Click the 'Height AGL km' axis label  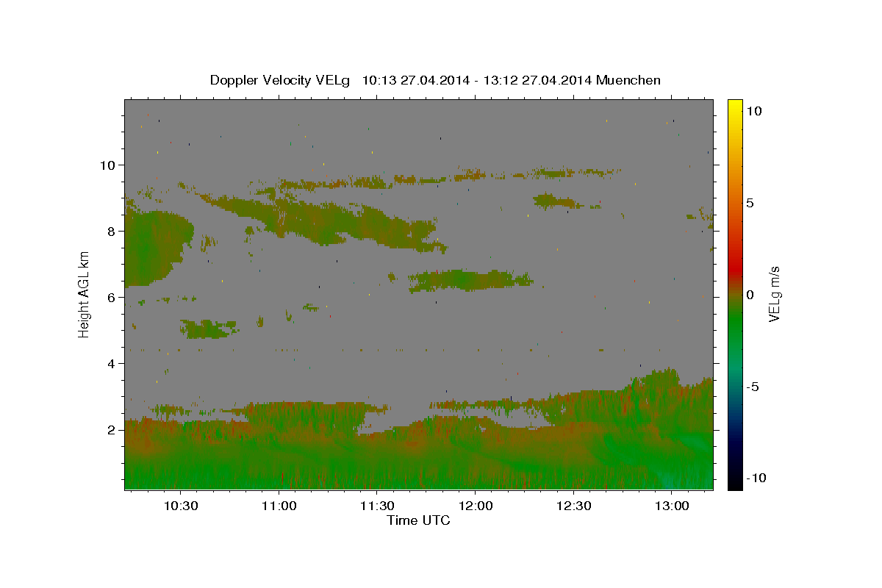click(85, 294)
